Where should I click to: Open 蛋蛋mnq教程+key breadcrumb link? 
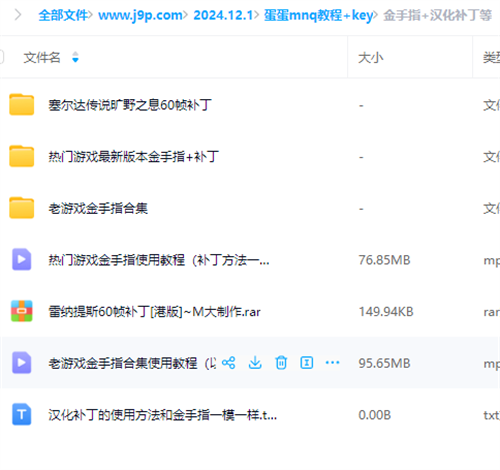pyautogui.click(x=318, y=15)
